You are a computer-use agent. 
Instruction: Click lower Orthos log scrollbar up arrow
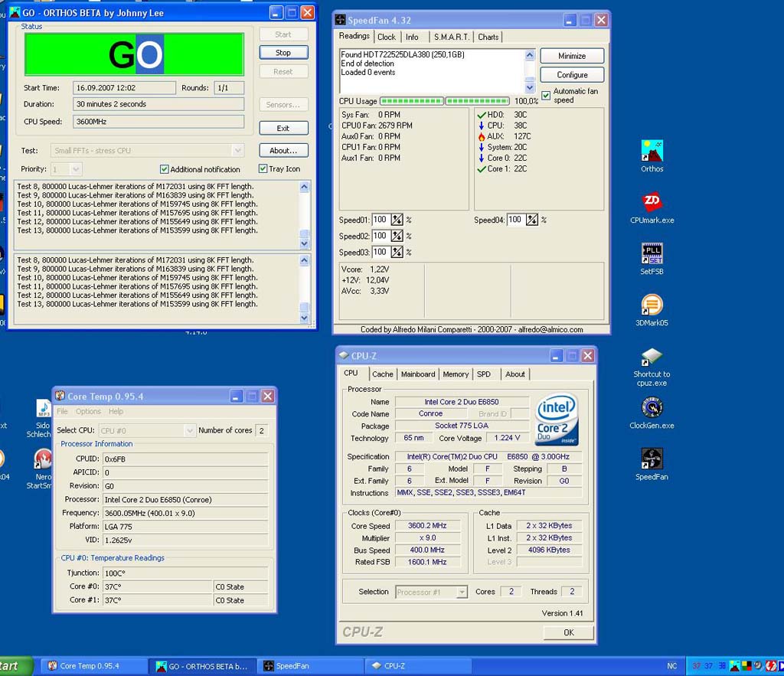[304, 260]
